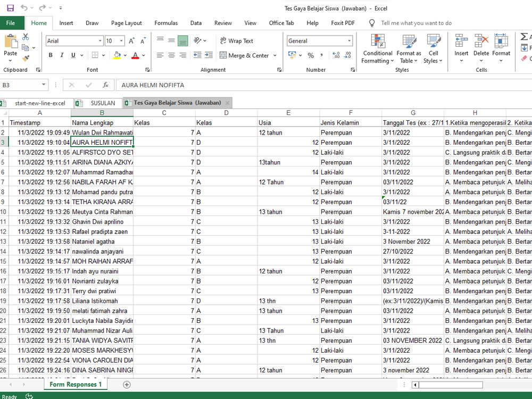Open Font dialog launcher in Font group
This screenshot has height=399, width=532.
click(x=147, y=70)
